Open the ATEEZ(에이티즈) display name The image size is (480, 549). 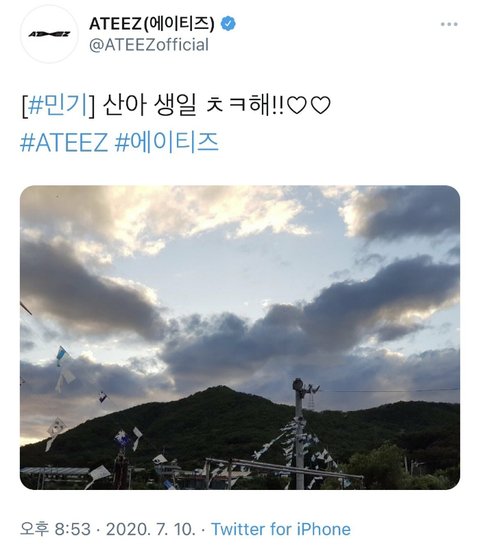point(152,23)
